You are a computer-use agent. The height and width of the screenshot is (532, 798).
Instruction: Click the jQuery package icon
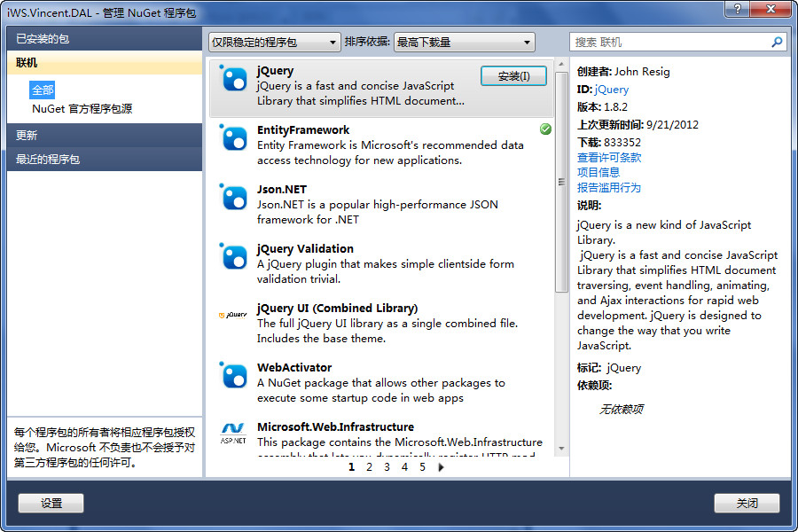pos(233,79)
